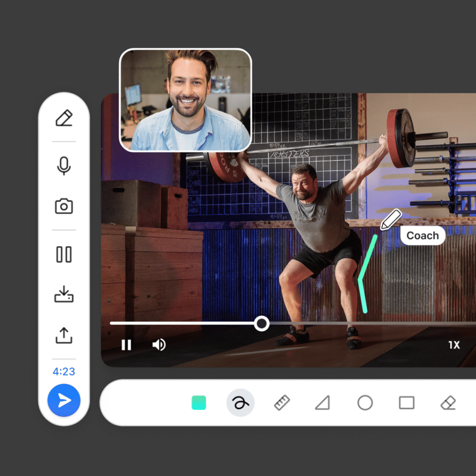Open the 1X playback speed selector
476x476 pixels.
click(454, 345)
